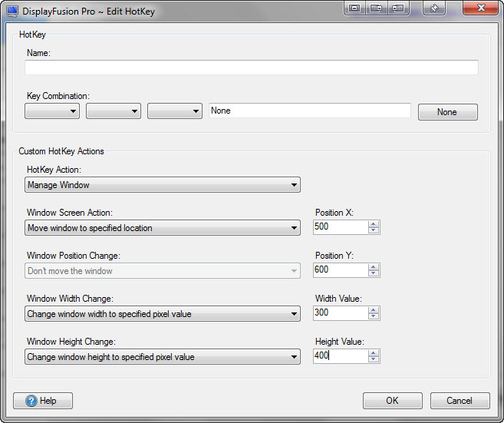The height and width of the screenshot is (423, 504).
Task: Decrease Position Y with down arrow
Action: click(374, 273)
